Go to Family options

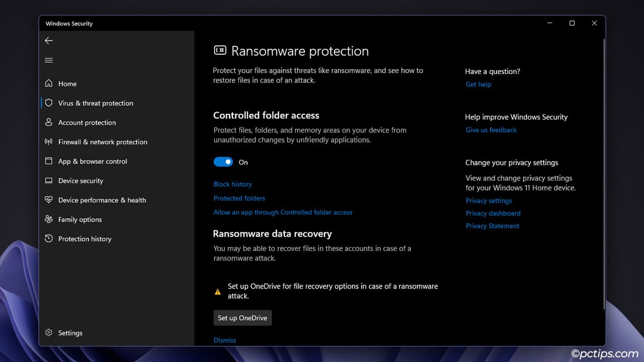click(x=80, y=219)
